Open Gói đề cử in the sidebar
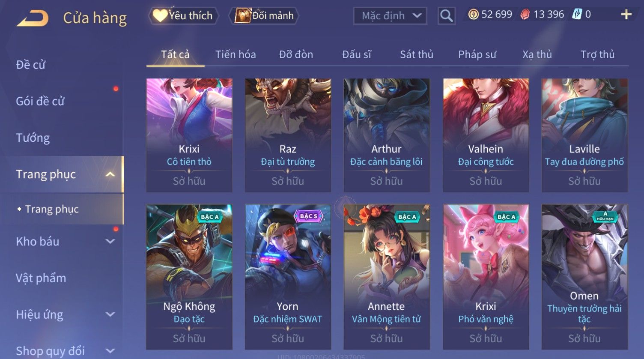644x359 pixels. click(x=40, y=101)
